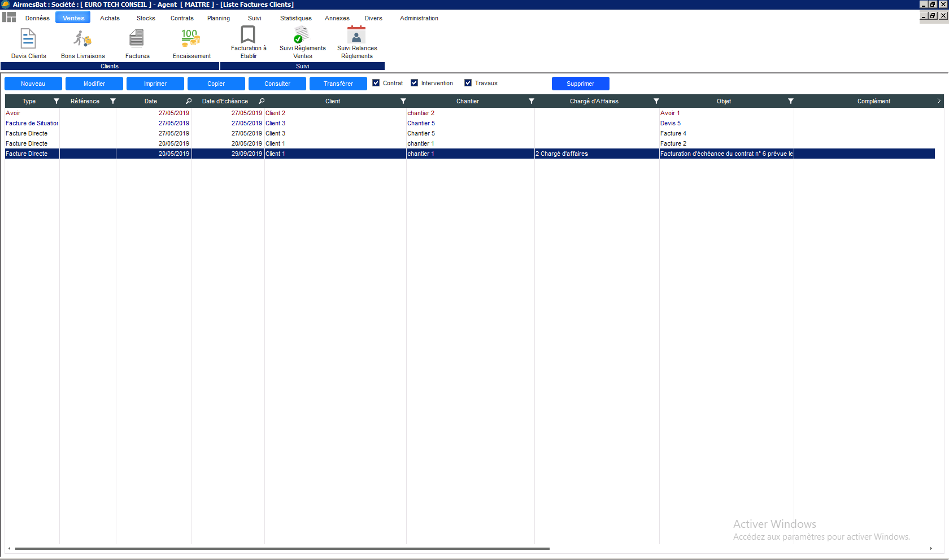Click the horizontal scrollbar at bottom
Viewport: 949px width, 560px height.
282,548
